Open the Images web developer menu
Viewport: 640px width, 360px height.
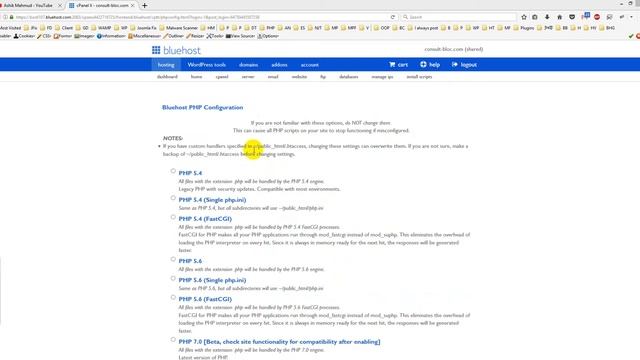[84, 36]
